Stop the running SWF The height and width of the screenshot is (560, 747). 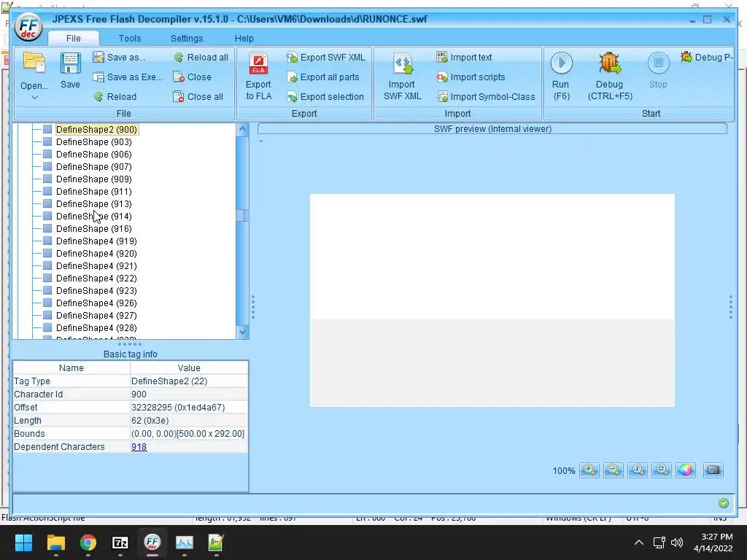pyautogui.click(x=659, y=71)
